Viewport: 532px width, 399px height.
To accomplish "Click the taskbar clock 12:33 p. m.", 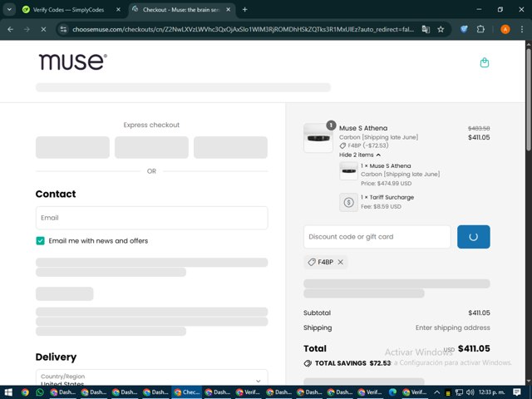I will [491, 392].
